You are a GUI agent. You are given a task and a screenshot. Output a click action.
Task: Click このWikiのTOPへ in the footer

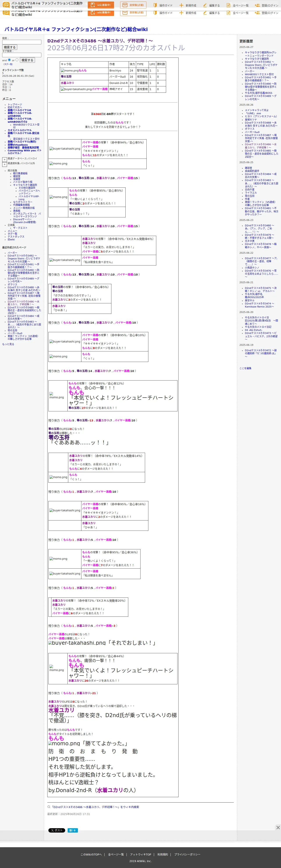pyautogui.click(x=91, y=854)
